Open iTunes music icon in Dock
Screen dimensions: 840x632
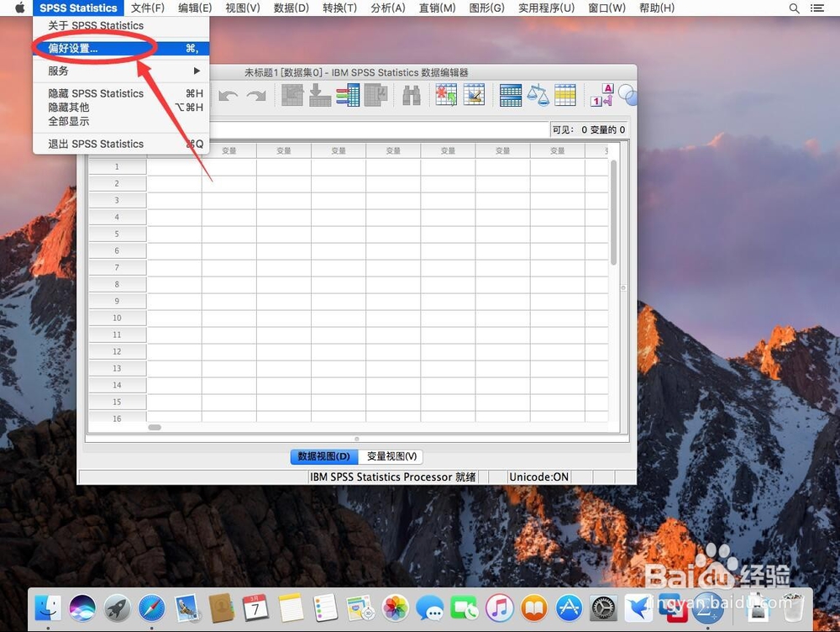tap(499, 608)
